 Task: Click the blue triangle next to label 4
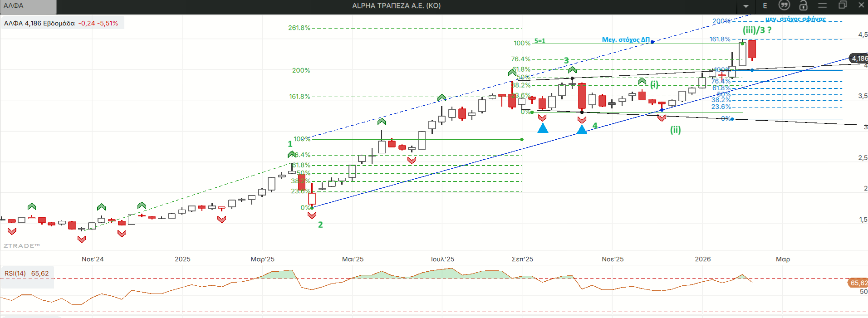pyautogui.click(x=582, y=130)
